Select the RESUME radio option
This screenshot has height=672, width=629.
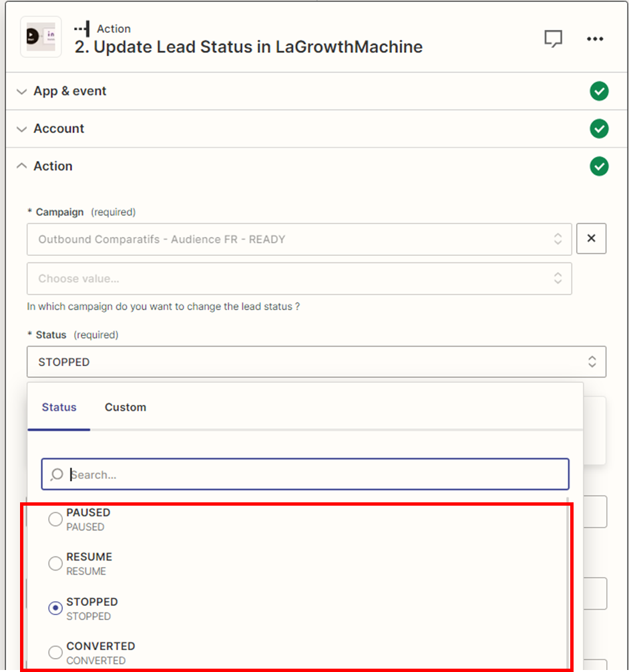coord(55,564)
